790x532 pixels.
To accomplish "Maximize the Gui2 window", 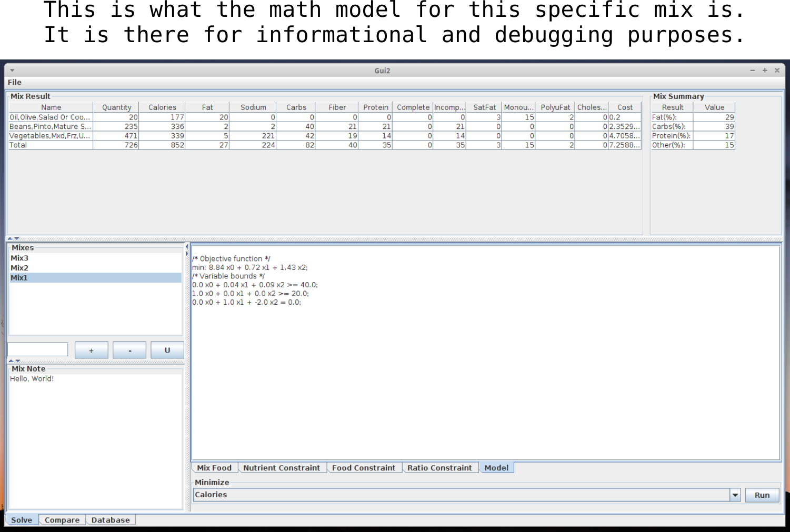I will (x=765, y=71).
